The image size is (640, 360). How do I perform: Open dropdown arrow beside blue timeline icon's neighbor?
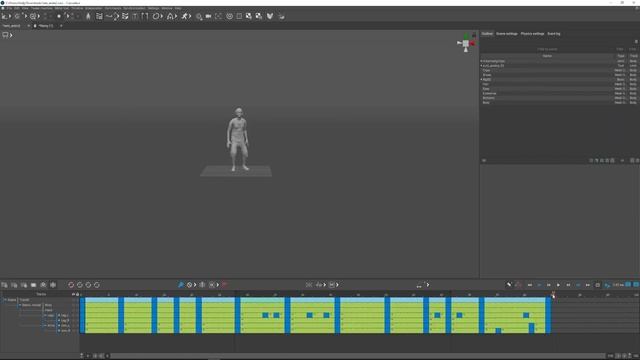[195, 284]
